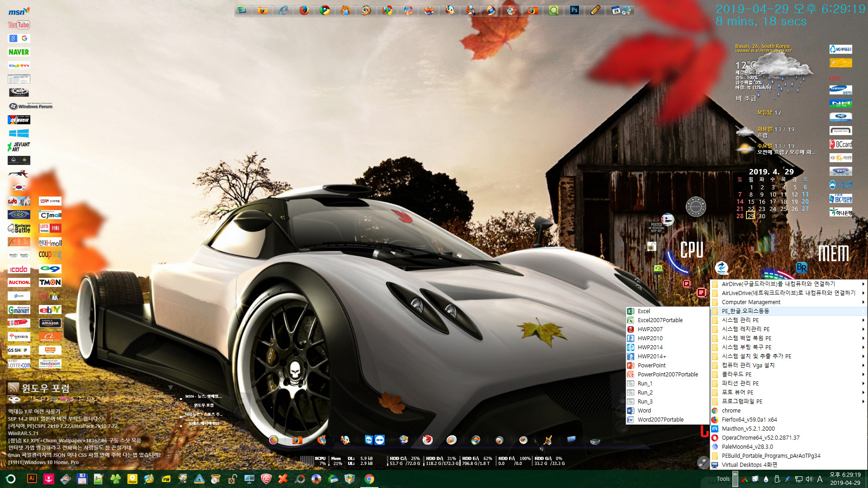Expand 시스템 부팅 복구 PE submenu
Screen dimensions: 868x488
[788, 347]
